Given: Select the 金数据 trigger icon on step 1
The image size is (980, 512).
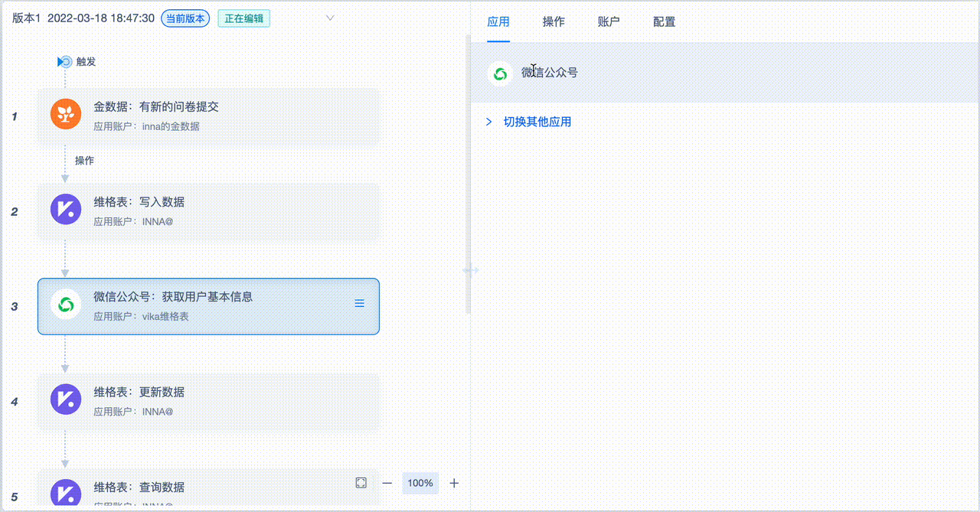Looking at the screenshot, I should [x=65, y=115].
